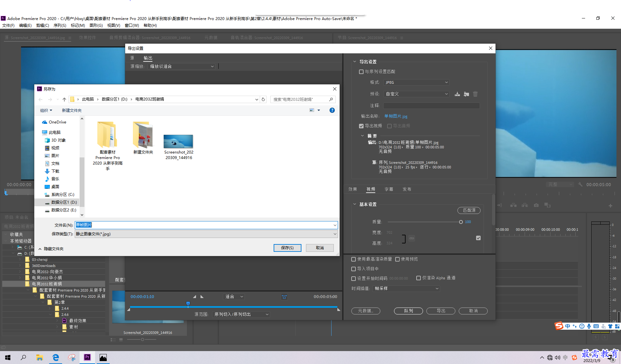Click the set out point triangle icon

tap(202, 296)
